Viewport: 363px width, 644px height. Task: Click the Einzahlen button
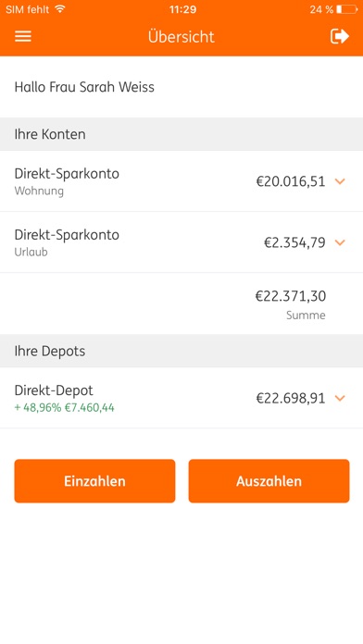(95, 481)
